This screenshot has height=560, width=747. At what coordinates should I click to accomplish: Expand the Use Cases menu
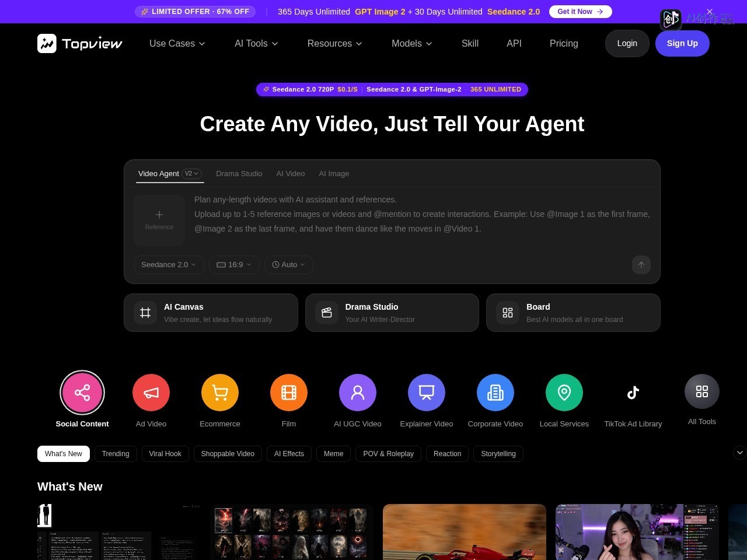click(177, 43)
